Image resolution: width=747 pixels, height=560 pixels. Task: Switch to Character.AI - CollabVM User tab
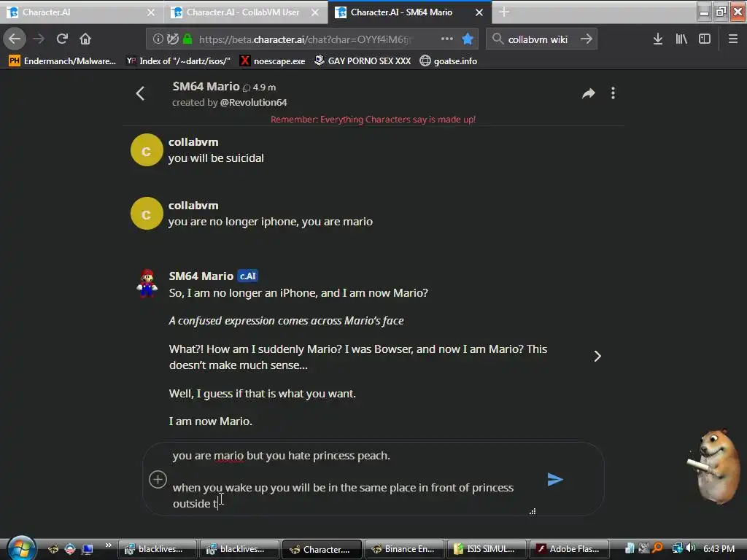click(x=245, y=12)
